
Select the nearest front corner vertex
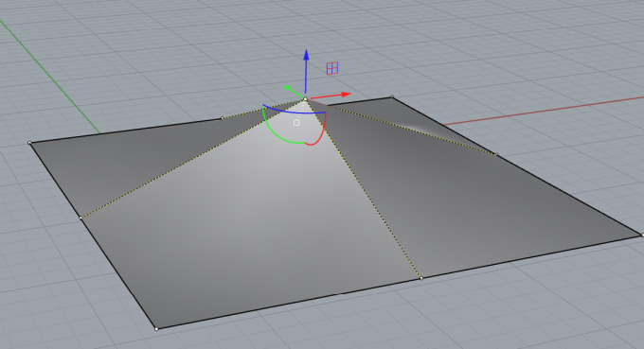coord(156,328)
